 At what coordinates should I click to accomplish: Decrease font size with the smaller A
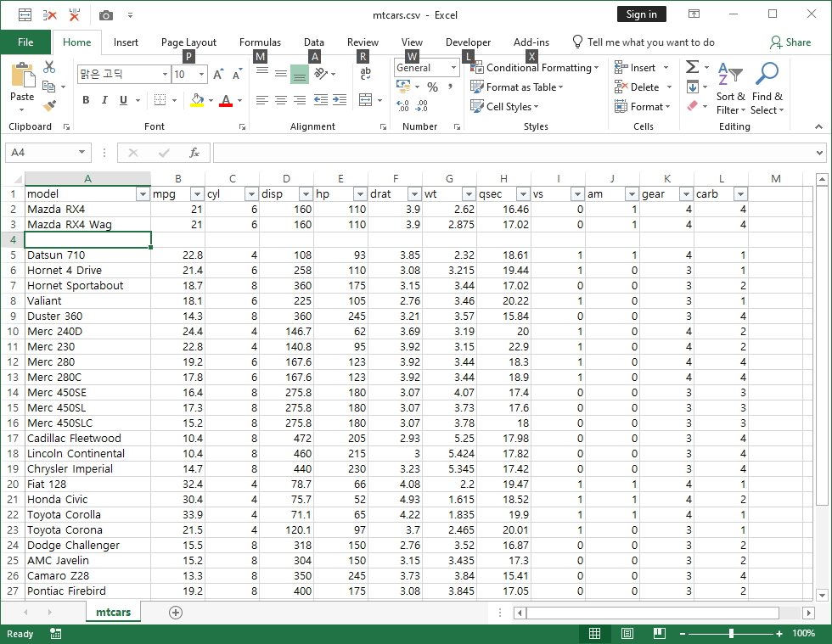[x=237, y=75]
